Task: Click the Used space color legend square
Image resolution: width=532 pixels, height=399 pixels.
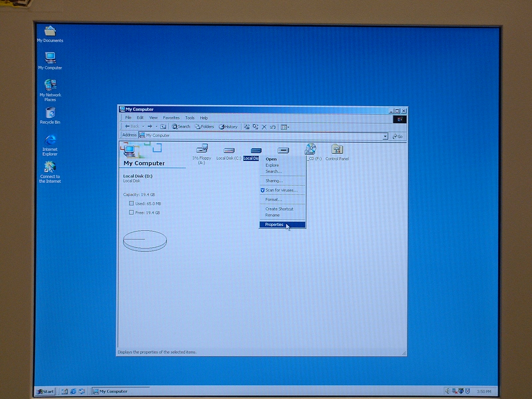Action: [131, 203]
